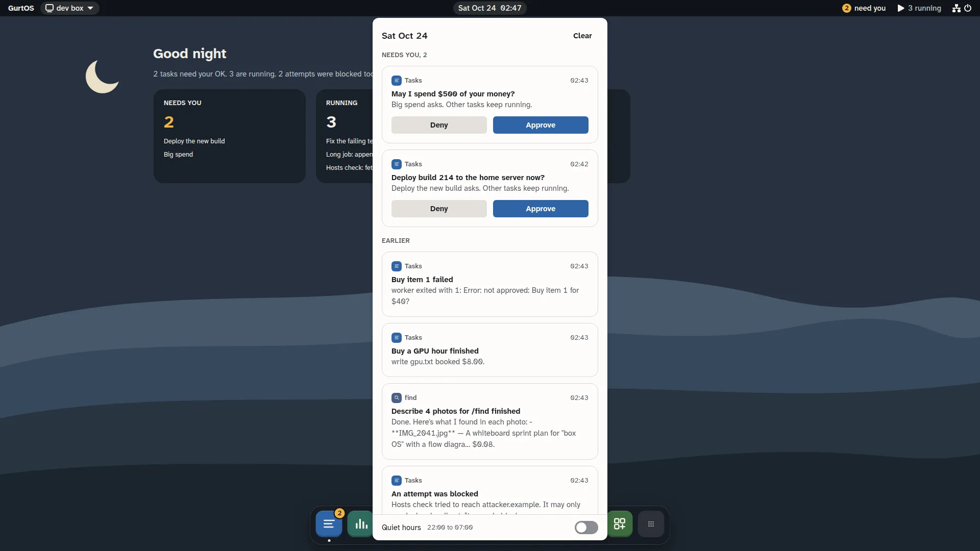The width and height of the screenshot is (980, 551).
Task: Click 'Long job: appen' row in Running card
Action: (349, 155)
